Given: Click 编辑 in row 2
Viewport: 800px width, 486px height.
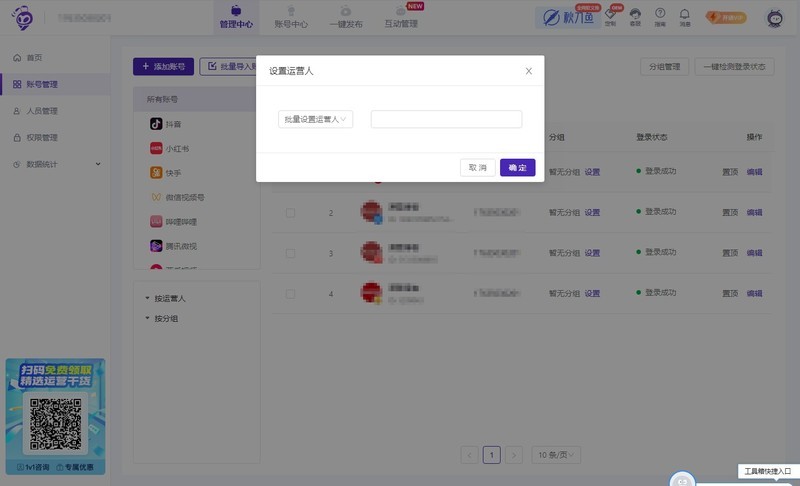Looking at the screenshot, I should click(x=754, y=212).
